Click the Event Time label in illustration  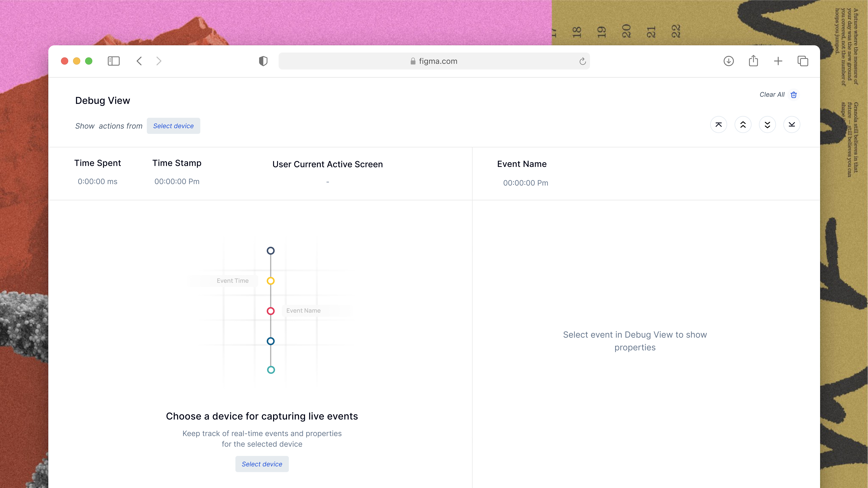click(233, 281)
